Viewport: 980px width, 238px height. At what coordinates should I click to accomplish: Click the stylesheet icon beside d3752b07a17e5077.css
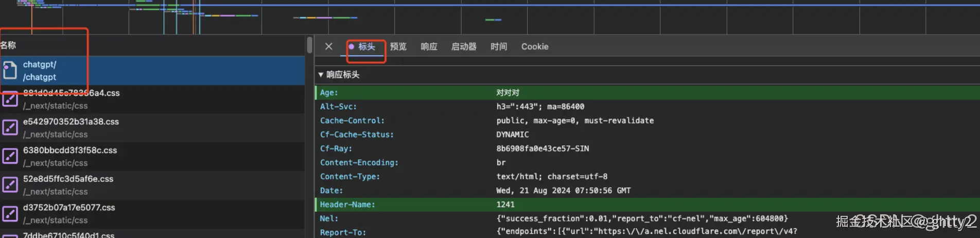tap(10, 214)
